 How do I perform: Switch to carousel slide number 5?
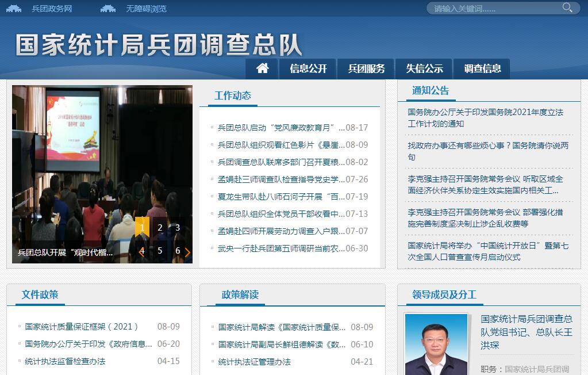pos(160,251)
